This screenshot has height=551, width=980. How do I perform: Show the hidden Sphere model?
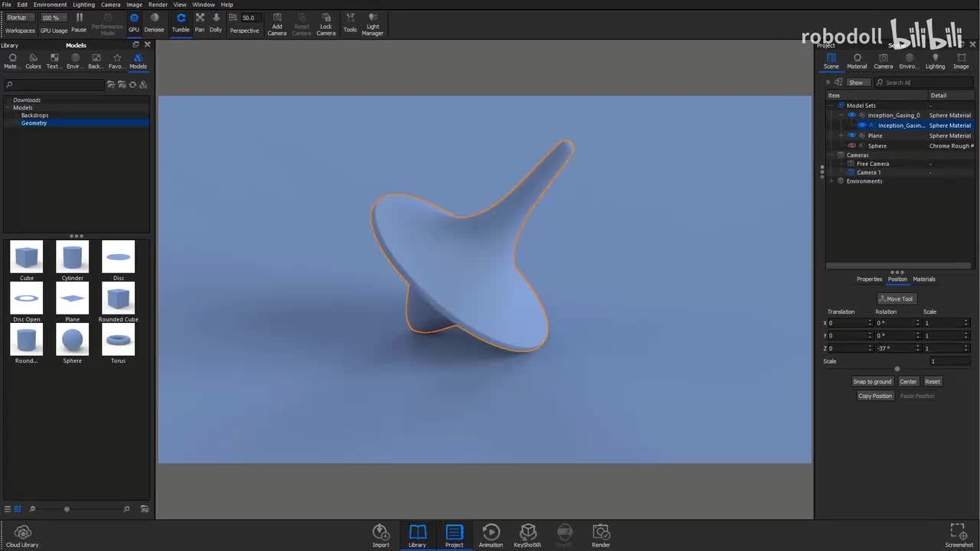click(851, 145)
